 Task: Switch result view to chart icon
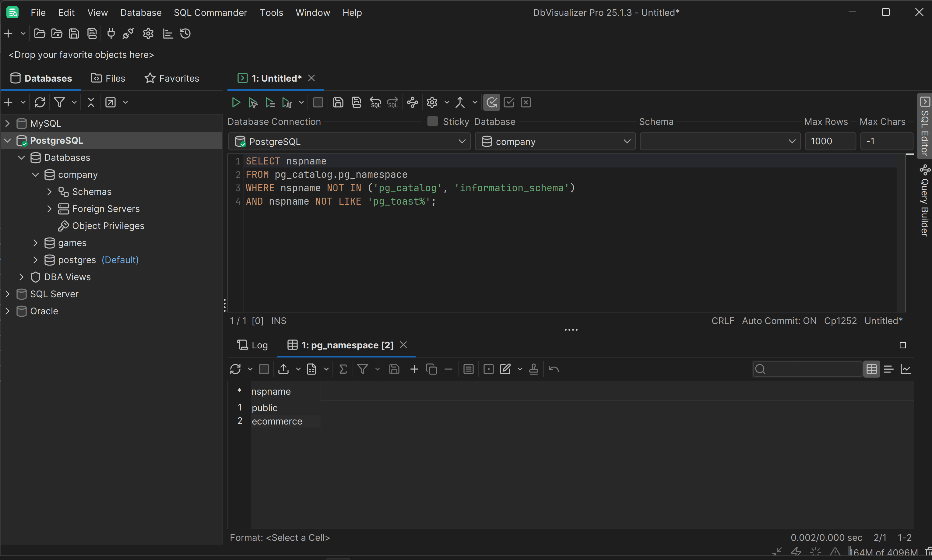tap(906, 369)
